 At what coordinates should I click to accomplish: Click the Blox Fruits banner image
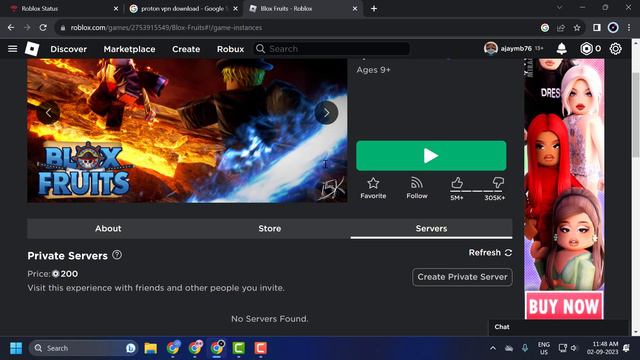click(x=187, y=131)
